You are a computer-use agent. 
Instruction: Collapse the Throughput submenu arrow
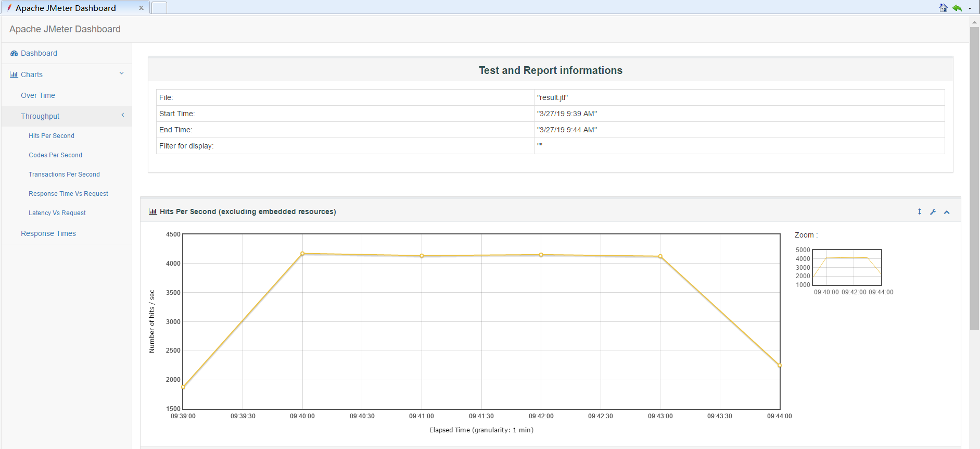pos(123,115)
